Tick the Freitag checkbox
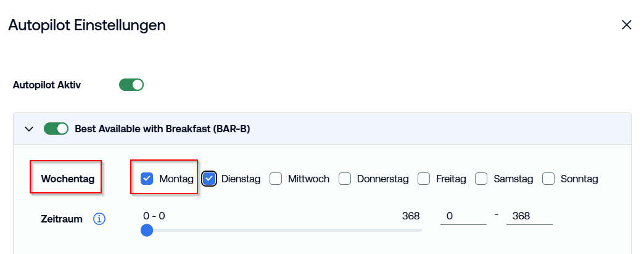The width and height of the screenshot is (644, 254). pyautogui.click(x=424, y=179)
